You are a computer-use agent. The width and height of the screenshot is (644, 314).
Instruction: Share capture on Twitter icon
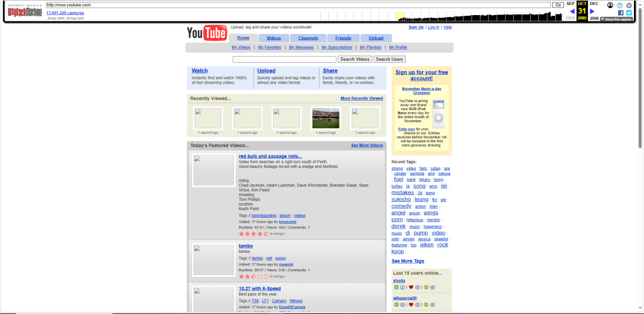point(629,13)
